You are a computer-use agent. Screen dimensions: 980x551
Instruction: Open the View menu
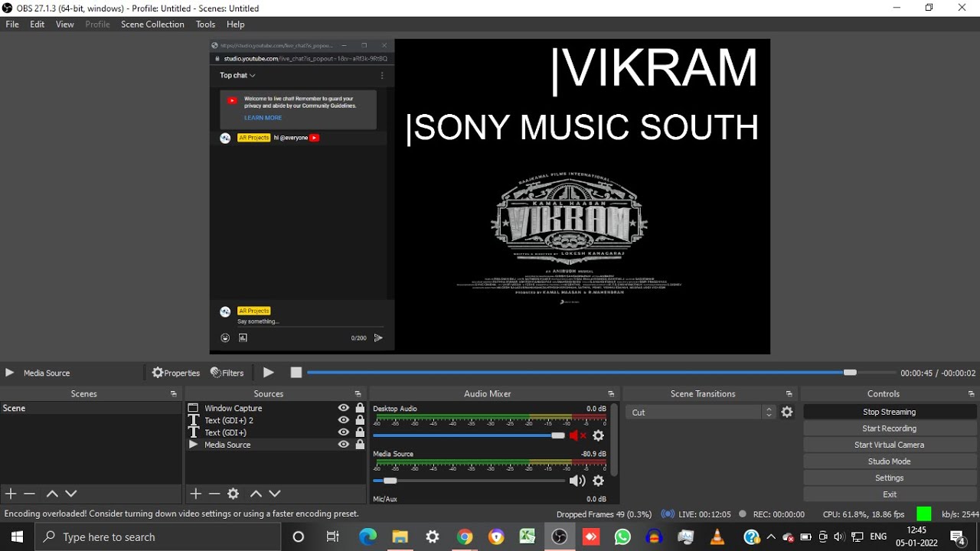click(65, 24)
